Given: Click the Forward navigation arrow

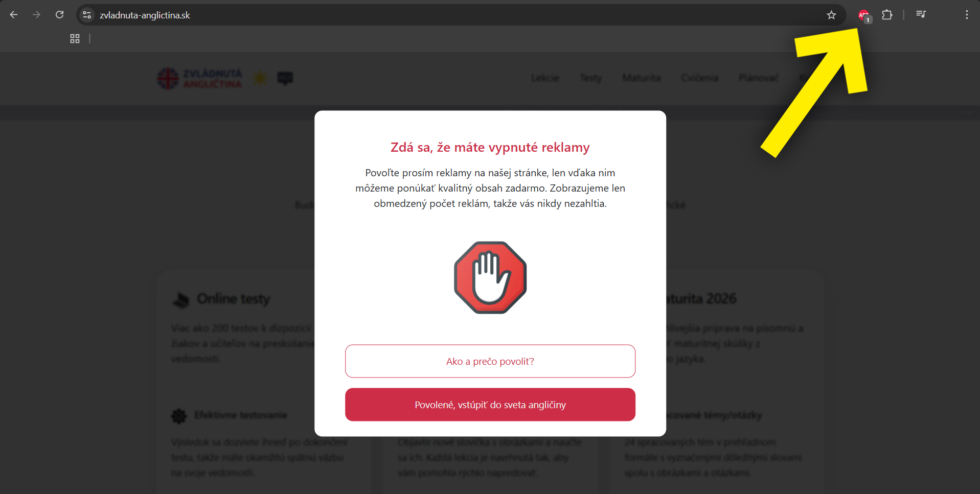Looking at the screenshot, I should click(36, 15).
